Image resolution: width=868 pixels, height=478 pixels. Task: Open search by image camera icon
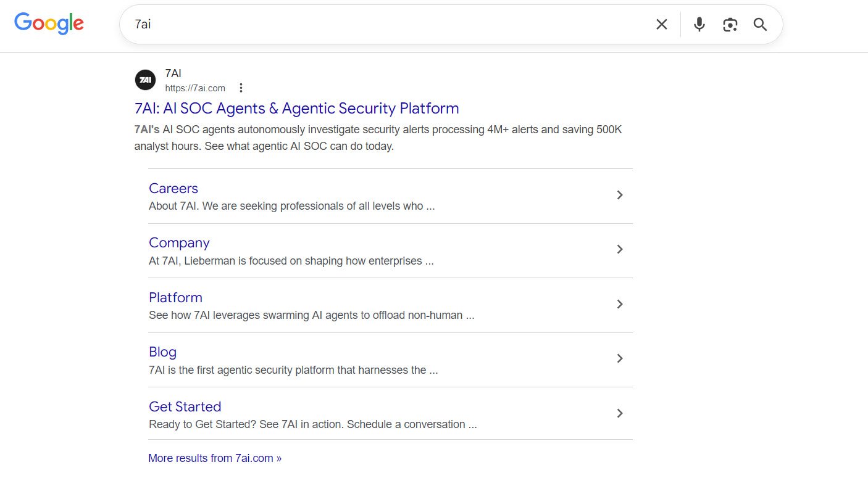730,25
